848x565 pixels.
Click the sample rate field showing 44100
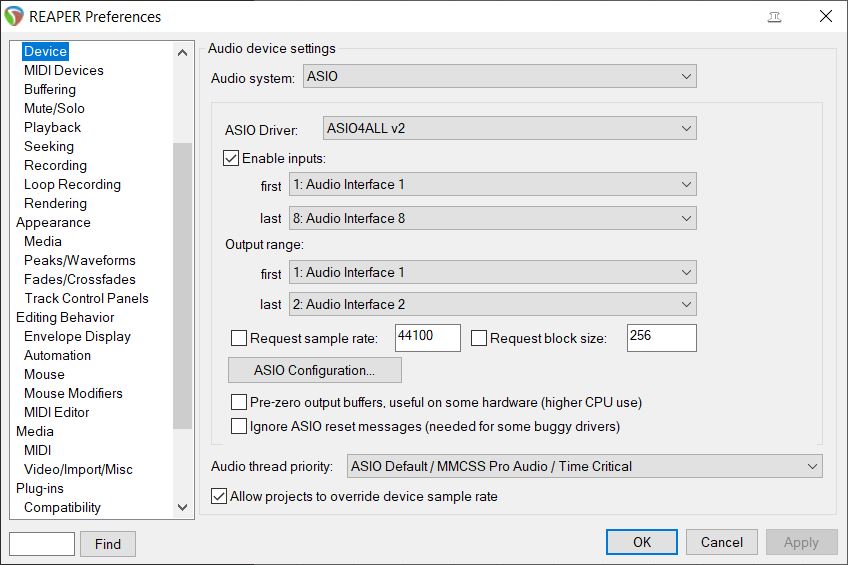(x=428, y=338)
